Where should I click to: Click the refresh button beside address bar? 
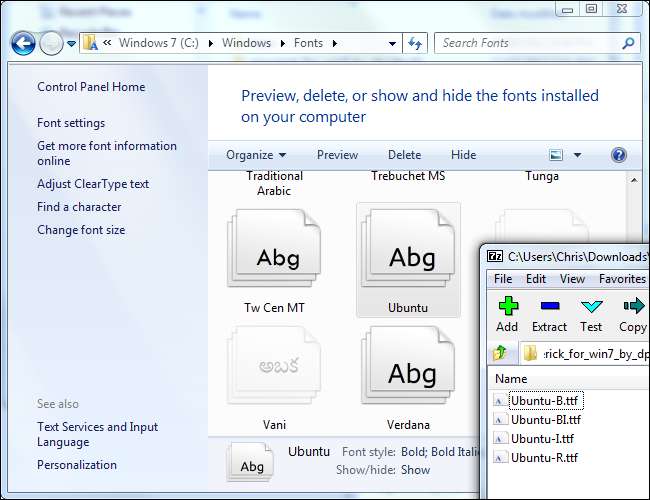415,43
